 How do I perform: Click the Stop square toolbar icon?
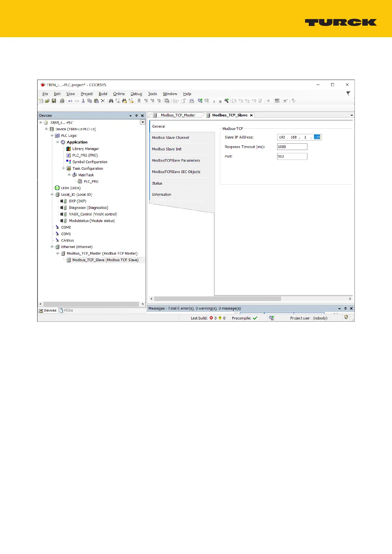220,101
